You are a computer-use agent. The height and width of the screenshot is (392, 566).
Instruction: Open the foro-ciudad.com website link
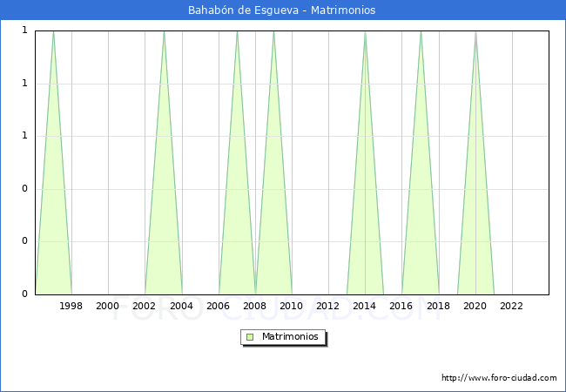[x=499, y=378]
